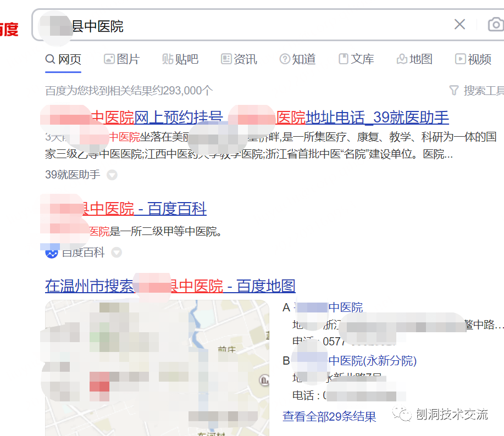Click the result count text 百度为您找到相关结果约293,000个
The image size is (504, 436).
[129, 91]
